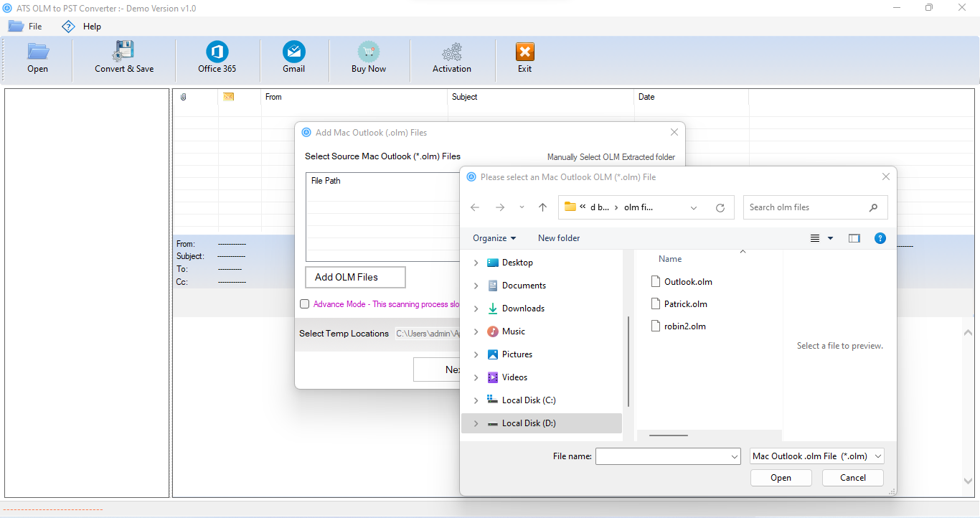
Task: Click the Add OLM Files button
Action: coord(355,277)
